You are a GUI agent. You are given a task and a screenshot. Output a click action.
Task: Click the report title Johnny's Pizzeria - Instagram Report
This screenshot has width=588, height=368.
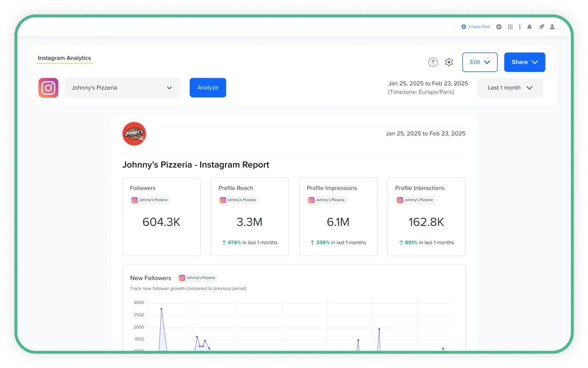(x=196, y=165)
